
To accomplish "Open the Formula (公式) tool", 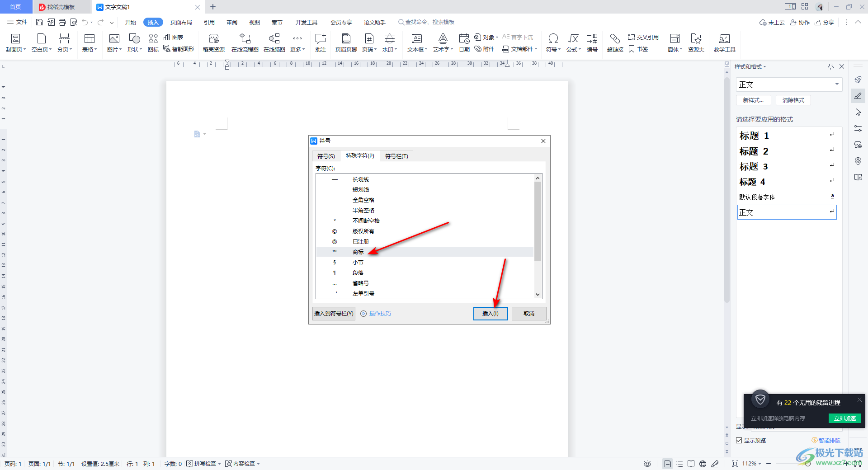I will [574, 43].
